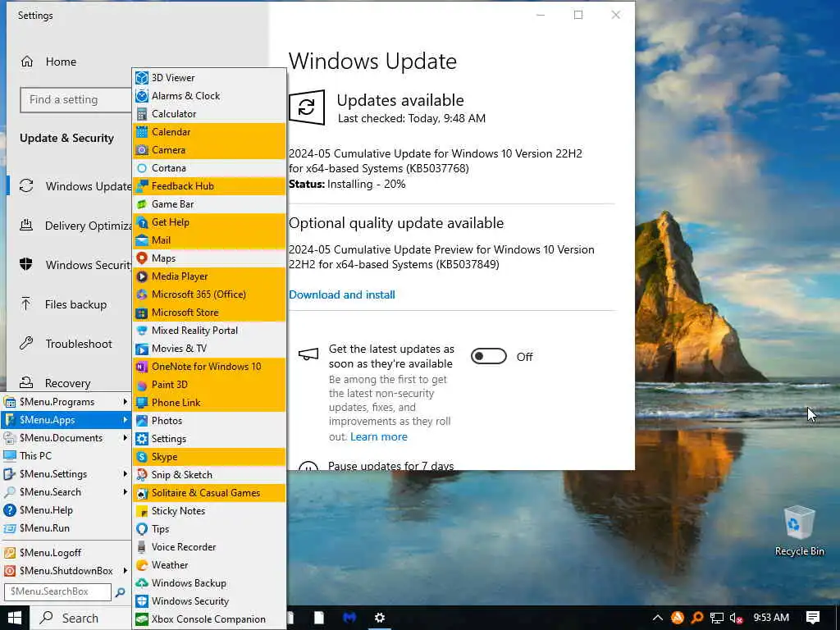Open 3D Viewer from the apps list
This screenshot has height=630, width=840.
pos(209,78)
